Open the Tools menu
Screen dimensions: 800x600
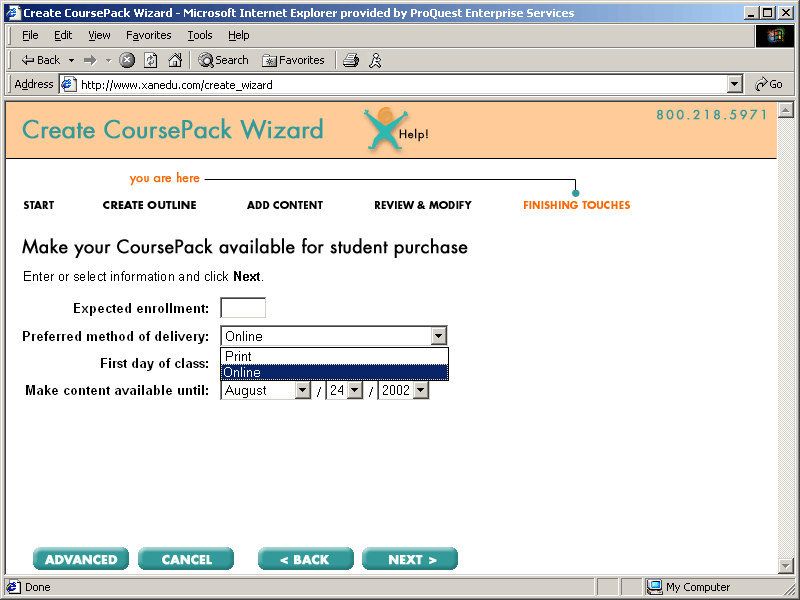200,35
